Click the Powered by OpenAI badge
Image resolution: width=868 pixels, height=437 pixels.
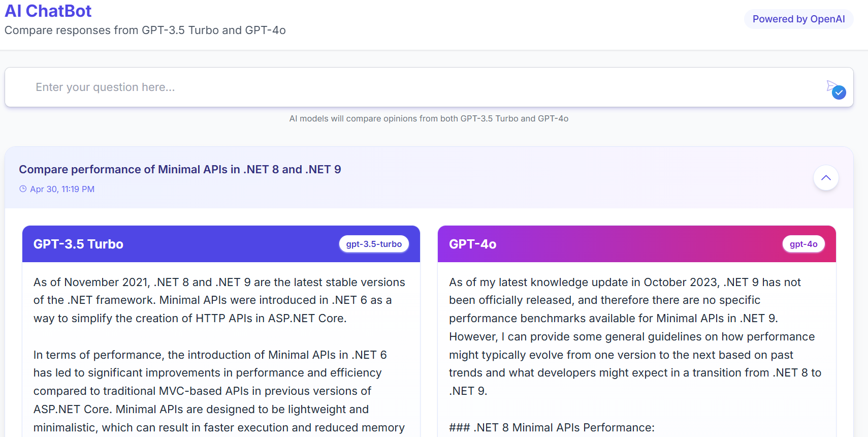click(x=798, y=19)
